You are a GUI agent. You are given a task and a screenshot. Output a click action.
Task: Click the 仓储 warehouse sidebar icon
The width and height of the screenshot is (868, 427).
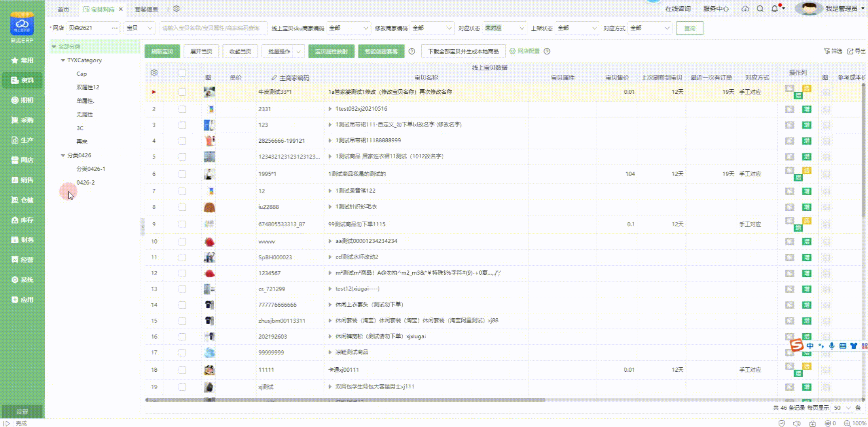(x=15, y=200)
